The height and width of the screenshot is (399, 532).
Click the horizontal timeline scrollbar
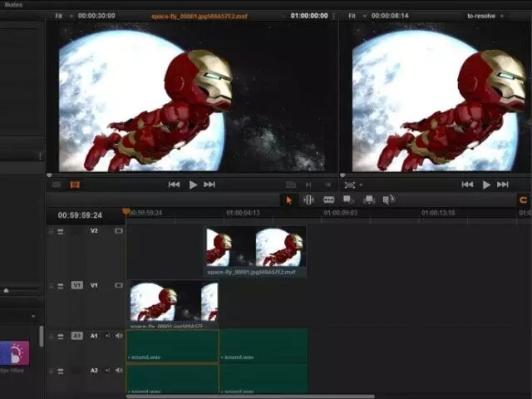pos(250,397)
